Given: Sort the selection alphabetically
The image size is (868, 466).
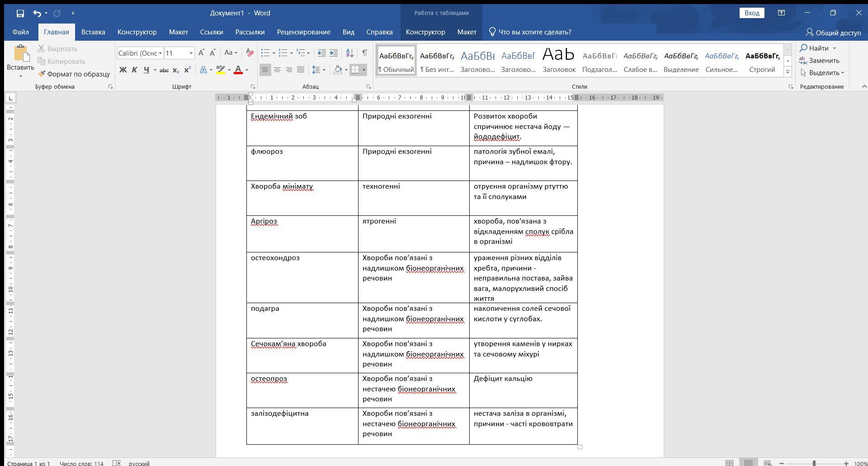Looking at the screenshot, I should click(349, 53).
